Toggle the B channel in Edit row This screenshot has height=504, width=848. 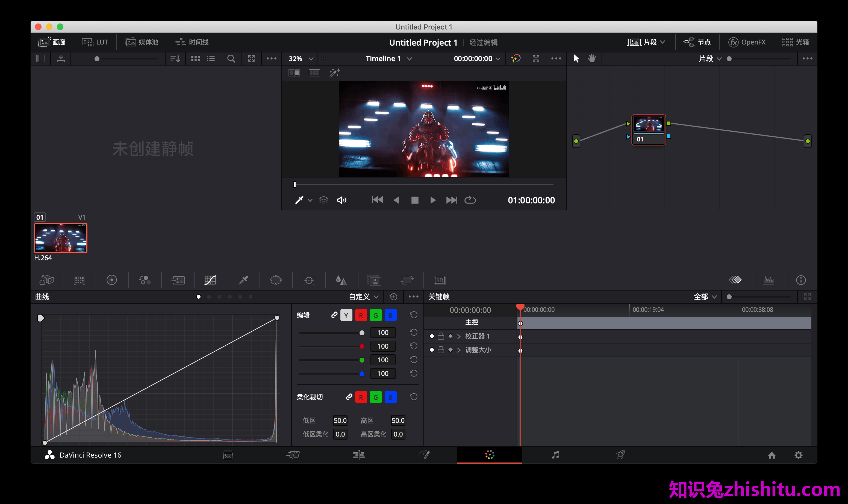tap(391, 315)
